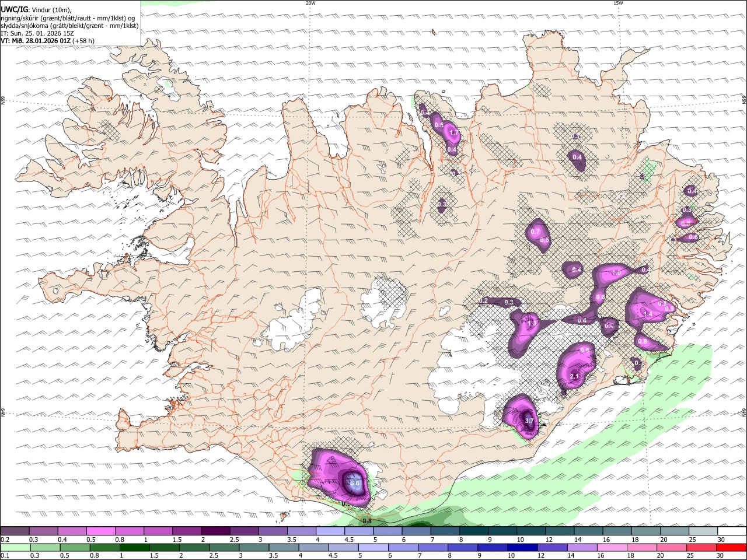Image resolution: width=747 pixels, height=560 pixels.
Task: Select deep blue lower swatch between 10 and 12
Action: [x=523, y=547]
